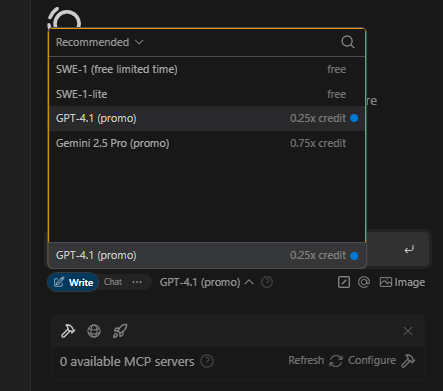
Task: Click Configure MCP servers
Action: click(381, 361)
